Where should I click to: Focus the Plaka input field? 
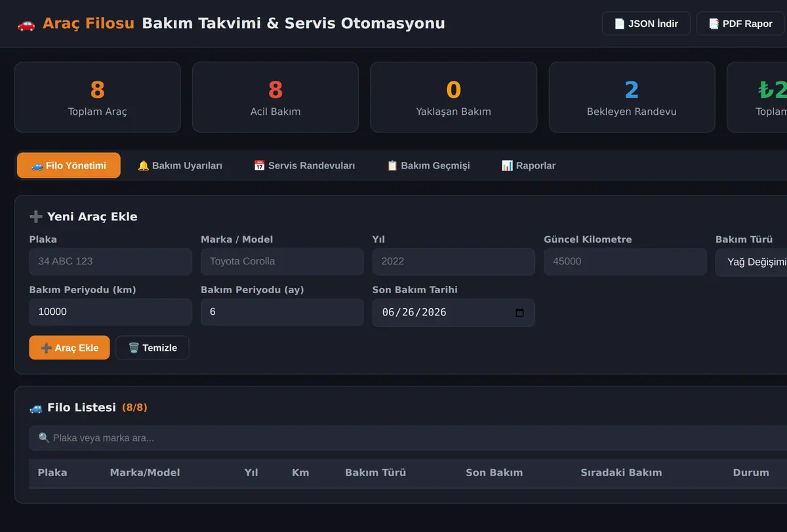click(110, 261)
